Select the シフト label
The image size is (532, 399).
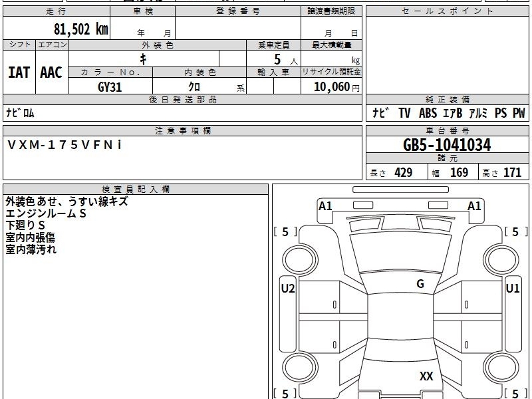[x=19, y=45]
